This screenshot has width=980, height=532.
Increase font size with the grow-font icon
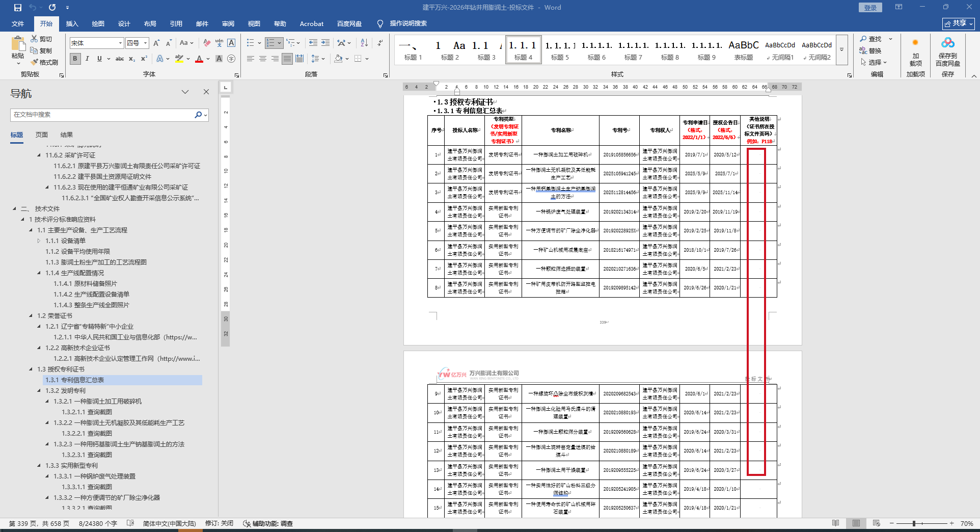pyautogui.click(x=156, y=43)
